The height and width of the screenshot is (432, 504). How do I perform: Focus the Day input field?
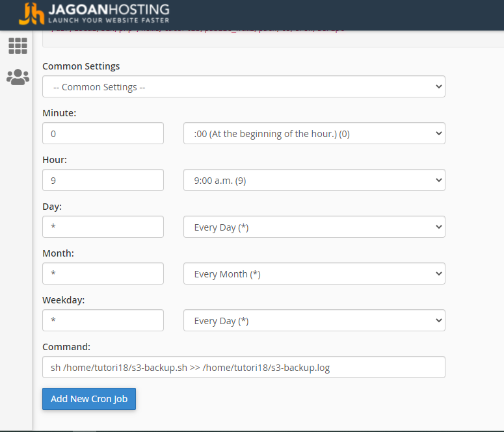click(x=103, y=227)
